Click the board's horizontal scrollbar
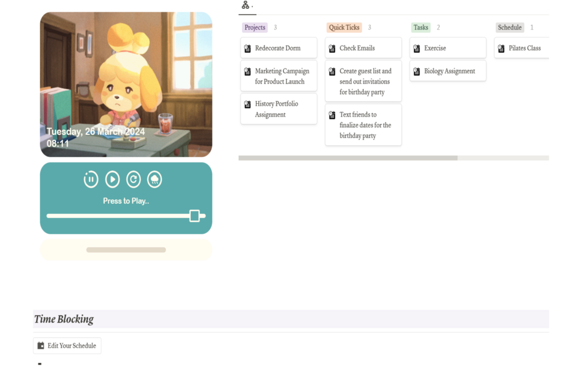Image resolution: width=588 pixels, height=367 pixels. 348,158
